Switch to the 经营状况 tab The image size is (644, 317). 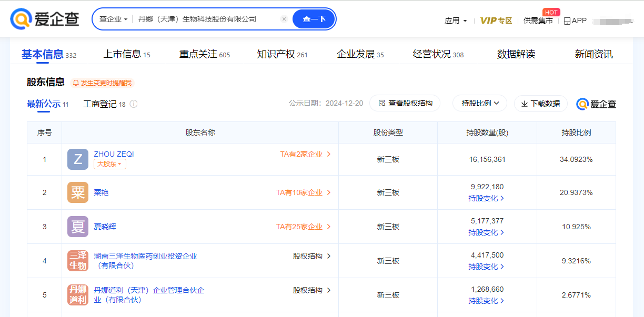[438, 54]
